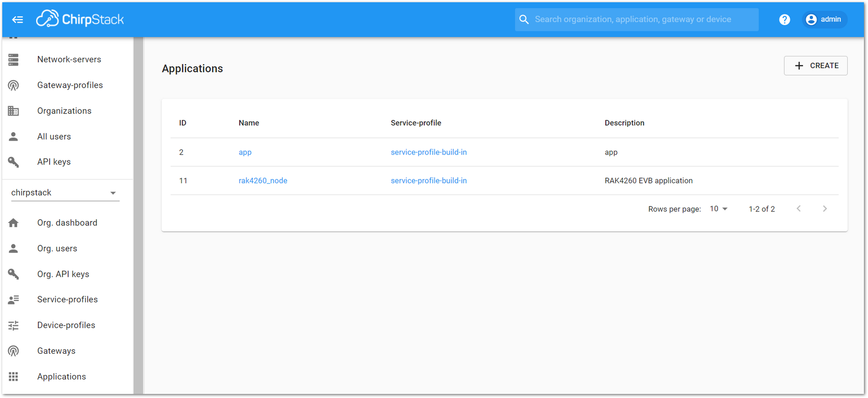Click the ID column header

pos(183,123)
